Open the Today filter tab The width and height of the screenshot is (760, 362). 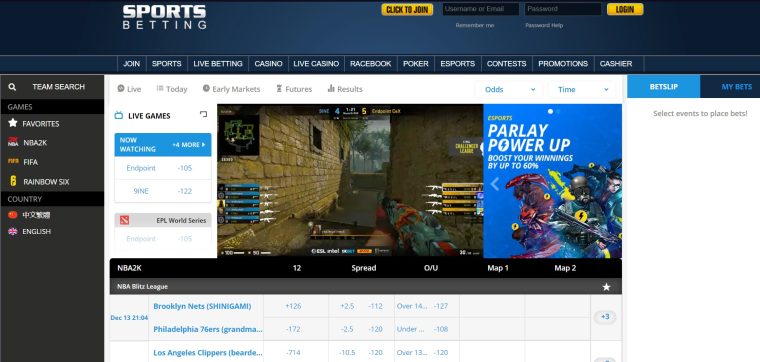point(172,89)
